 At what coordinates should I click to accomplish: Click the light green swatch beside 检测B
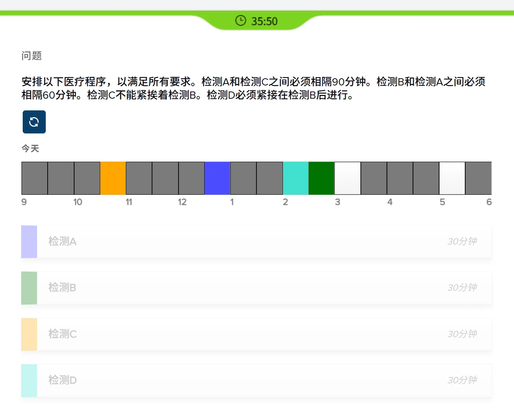pos(29,288)
